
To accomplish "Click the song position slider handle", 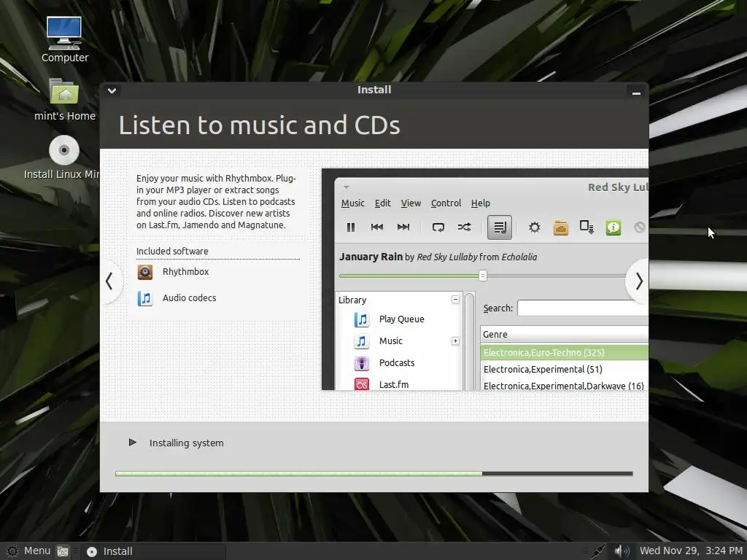I will [483, 276].
